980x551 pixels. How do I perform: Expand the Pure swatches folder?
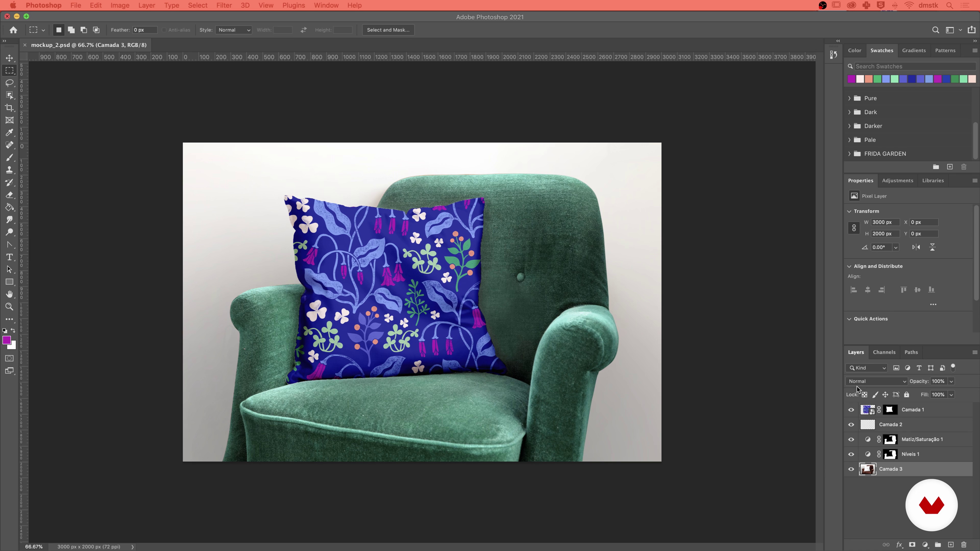(849, 98)
